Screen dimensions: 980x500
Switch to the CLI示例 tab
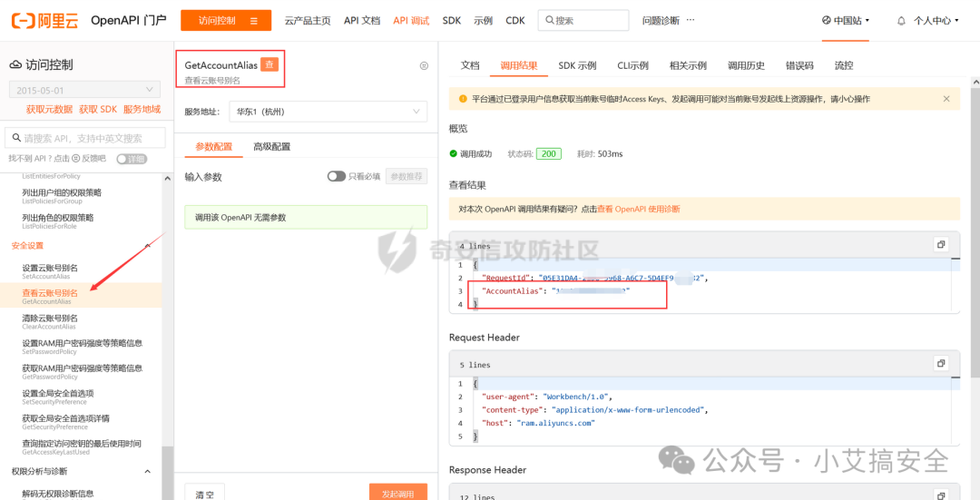coord(633,65)
